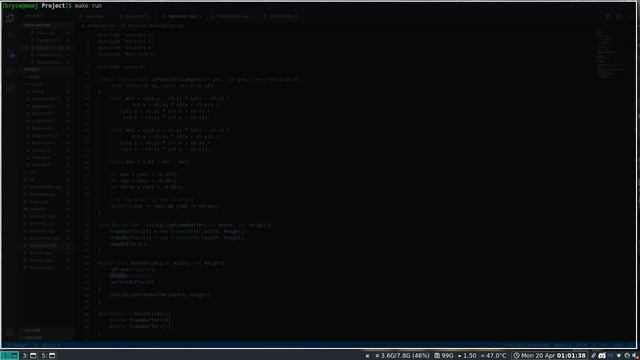This screenshot has width=640, height=360.
Task: Click the git branch item in status bar
Action: [x=17, y=345]
